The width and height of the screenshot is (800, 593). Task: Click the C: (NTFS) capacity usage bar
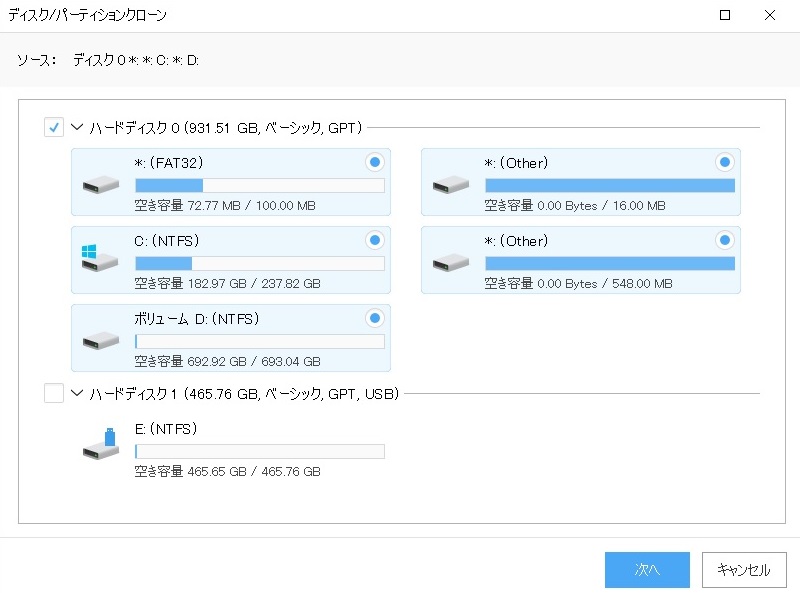[259, 263]
